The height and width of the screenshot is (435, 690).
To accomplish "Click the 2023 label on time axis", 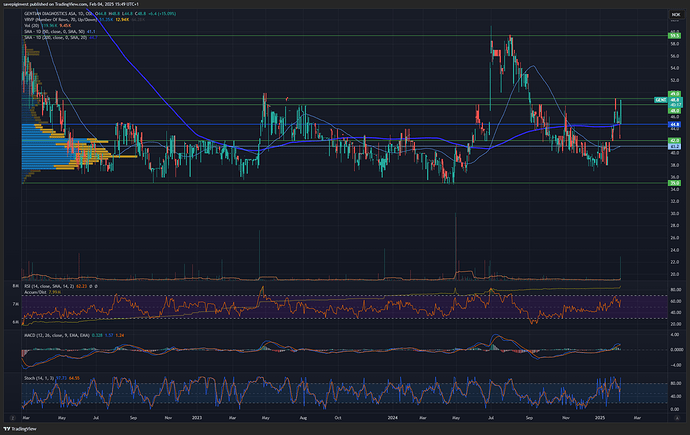I will click(197, 418).
